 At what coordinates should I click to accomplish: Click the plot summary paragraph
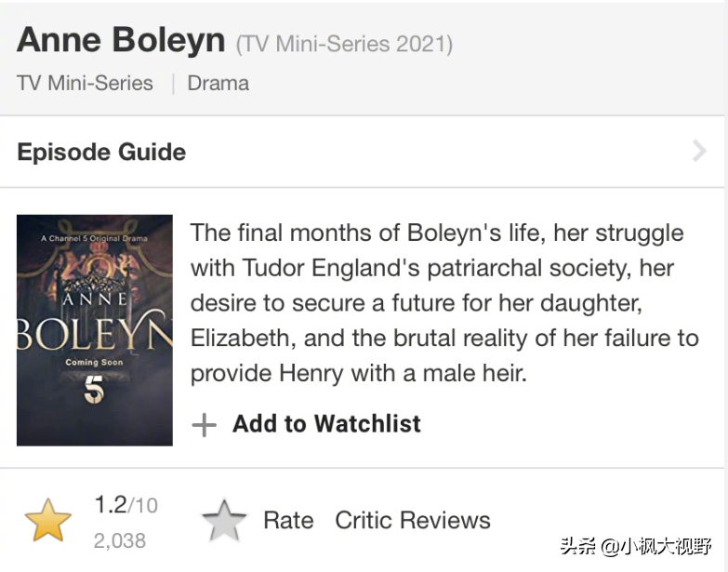tap(444, 303)
